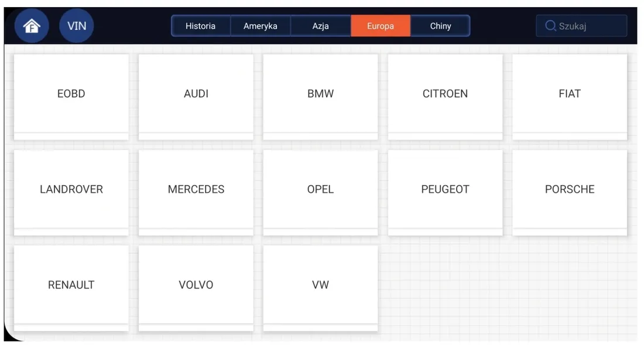Select the OPEL tile
The width and height of the screenshot is (644, 347).
tap(320, 189)
